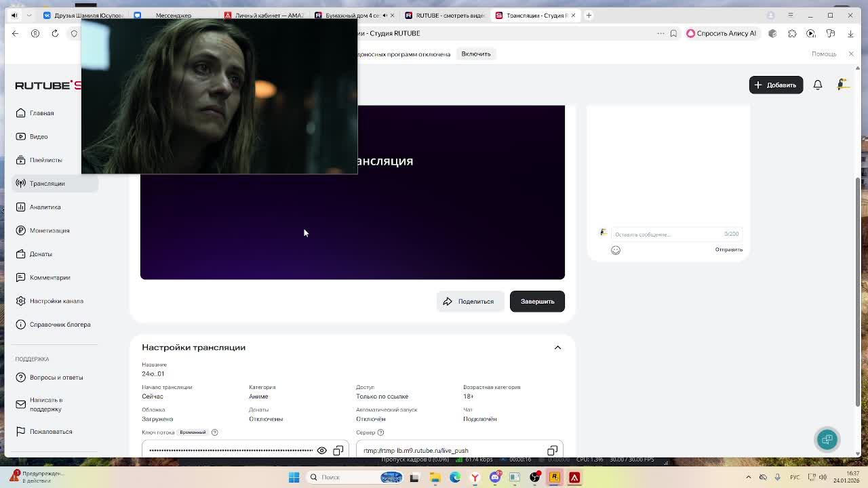The width and height of the screenshot is (868, 488).
Task: Copy the stream key
Action: click(338, 451)
